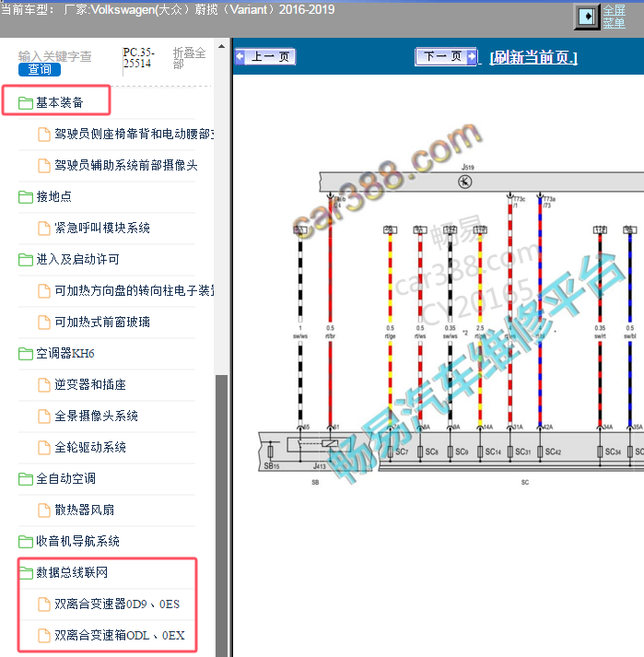The height and width of the screenshot is (657, 644).
Task: Click the page icon beside 全轮驱动系统
Action: [44, 448]
